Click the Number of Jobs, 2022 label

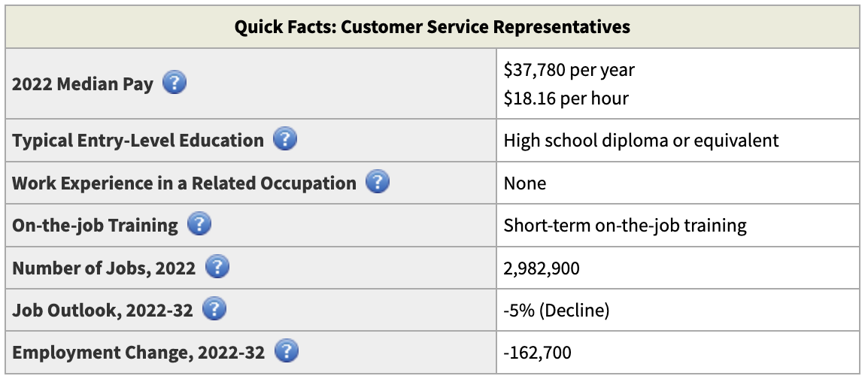pos(104,267)
